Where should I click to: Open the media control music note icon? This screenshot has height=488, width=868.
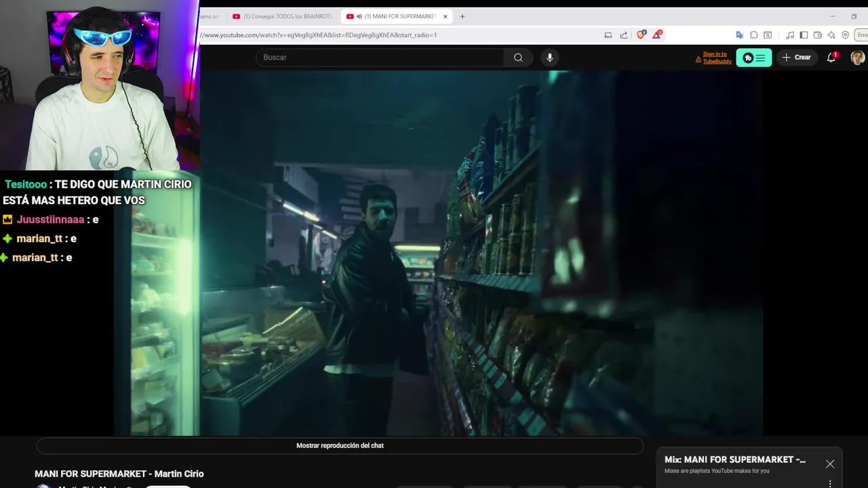point(790,35)
